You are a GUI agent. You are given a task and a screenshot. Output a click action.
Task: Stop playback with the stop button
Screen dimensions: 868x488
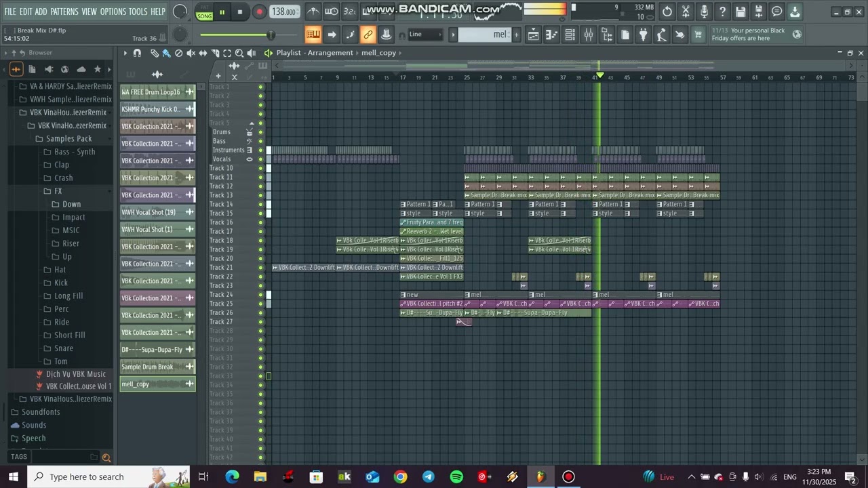click(x=240, y=12)
